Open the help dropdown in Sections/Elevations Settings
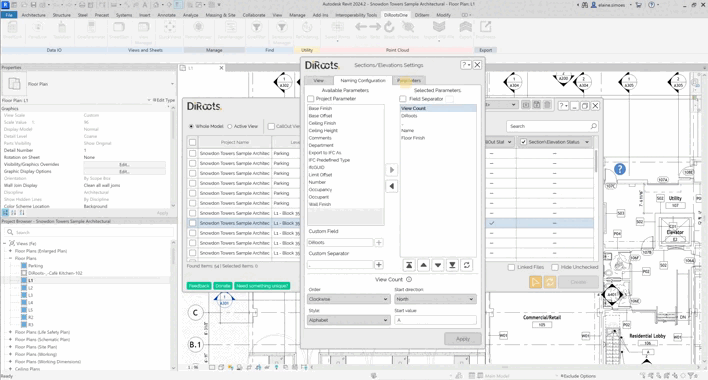 [x=466, y=65]
